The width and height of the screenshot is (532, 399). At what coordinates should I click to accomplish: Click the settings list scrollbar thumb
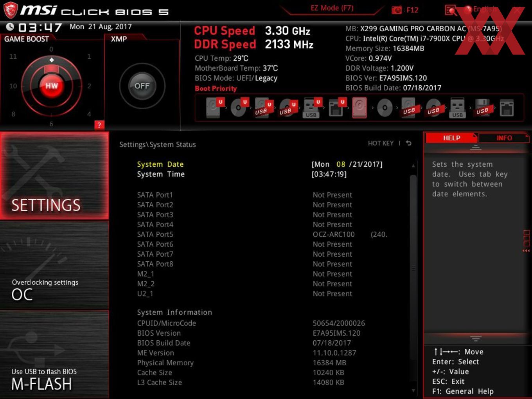coord(413,268)
